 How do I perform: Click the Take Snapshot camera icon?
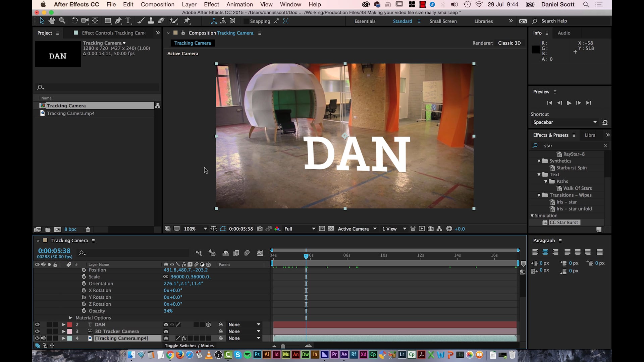[260, 229]
